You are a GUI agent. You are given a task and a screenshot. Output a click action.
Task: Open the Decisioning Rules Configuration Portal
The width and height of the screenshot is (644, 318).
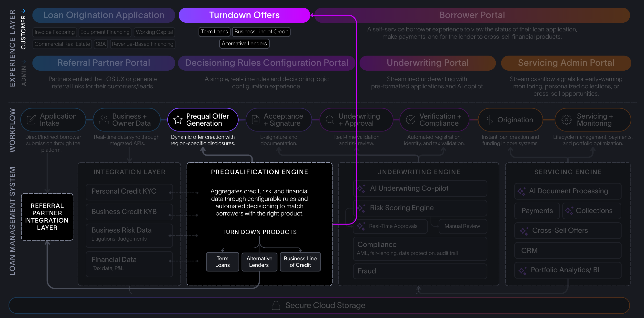pyautogui.click(x=266, y=63)
